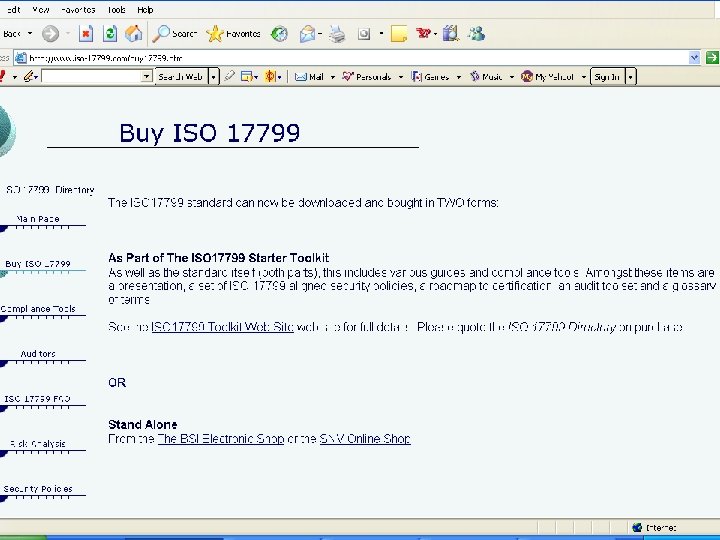Viewport: 720px width, 540px height.
Task: Click the Stand Alone heading text
Action: 143,425
